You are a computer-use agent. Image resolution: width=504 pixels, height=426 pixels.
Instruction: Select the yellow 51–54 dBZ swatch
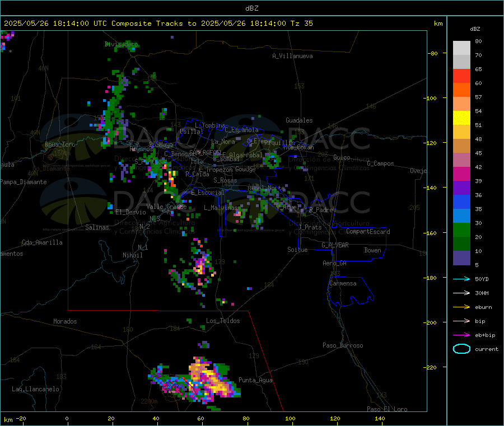click(461, 118)
